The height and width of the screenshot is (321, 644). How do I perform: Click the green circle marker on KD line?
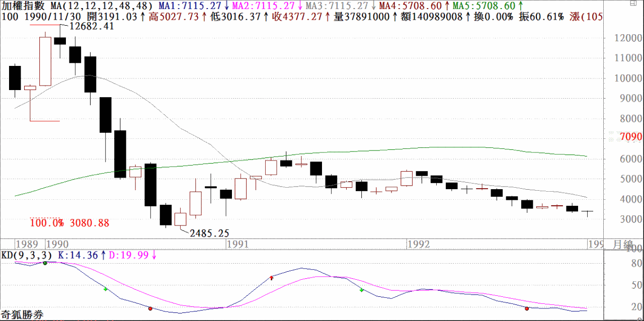(x=45, y=263)
